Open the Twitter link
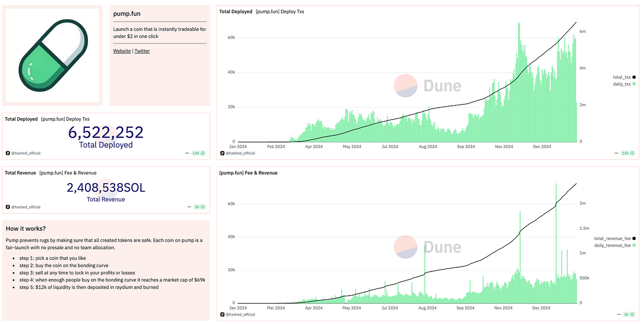644x324 pixels. tap(142, 51)
